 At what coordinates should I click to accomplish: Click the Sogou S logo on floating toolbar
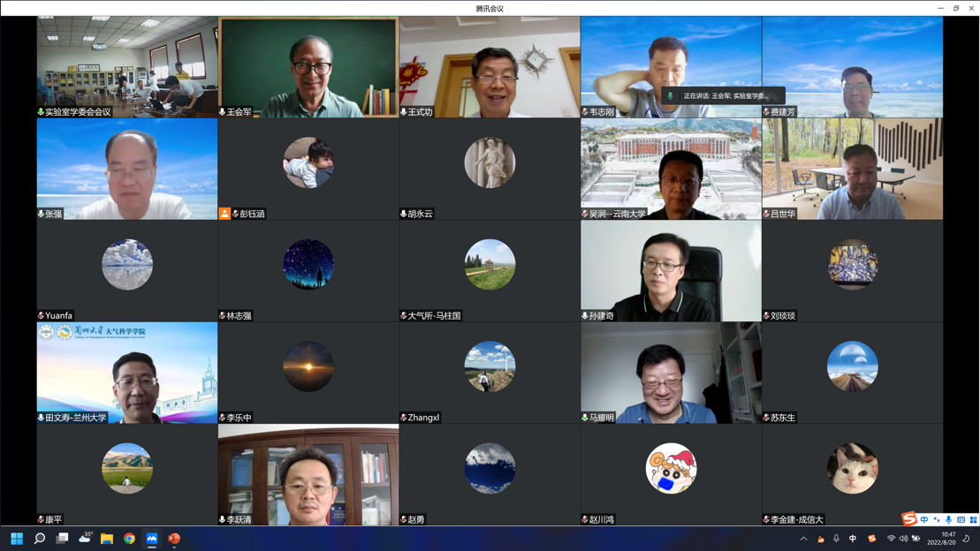[909, 519]
